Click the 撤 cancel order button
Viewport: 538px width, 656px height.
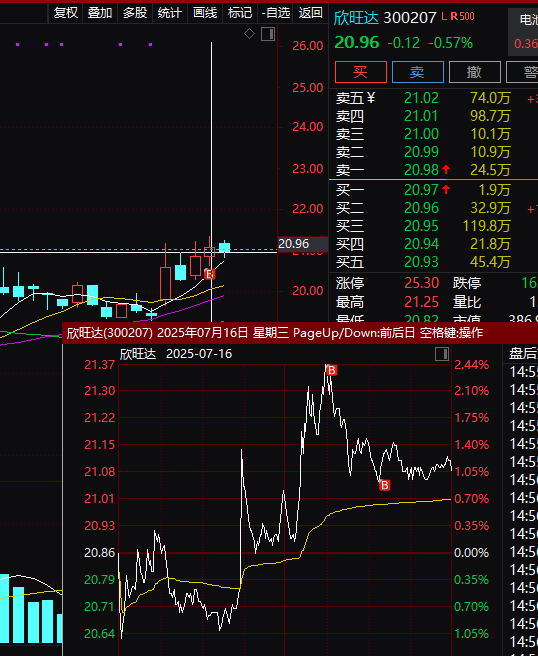pyautogui.click(x=474, y=72)
